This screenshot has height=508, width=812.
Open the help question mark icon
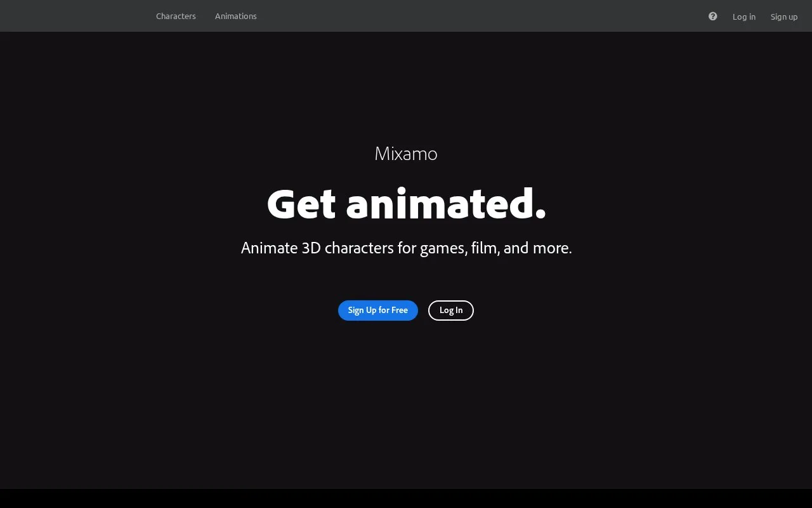pyautogui.click(x=713, y=17)
